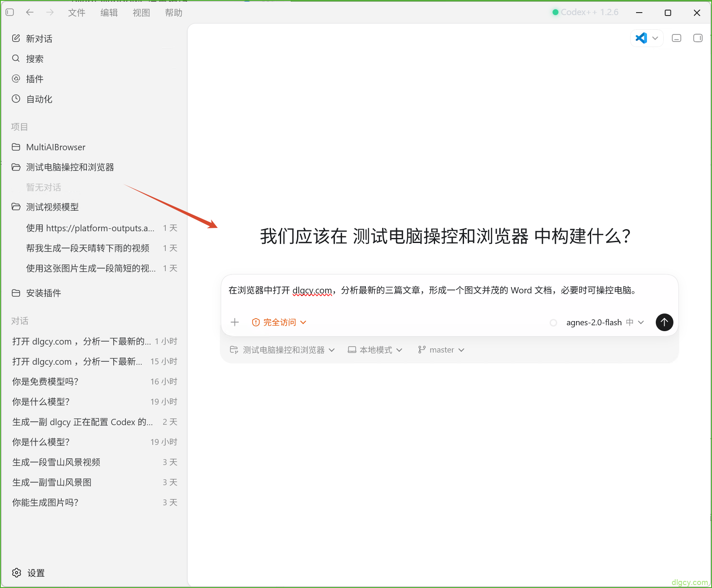Open conversation starting with 使用 https://platform-outputs
Viewport: 712px width, 588px height.
coord(94,228)
